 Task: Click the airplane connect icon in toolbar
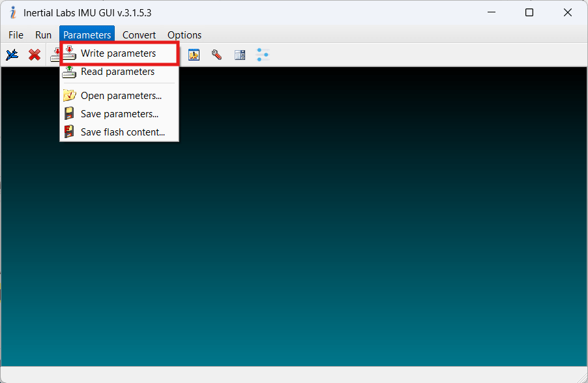[12, 55]
